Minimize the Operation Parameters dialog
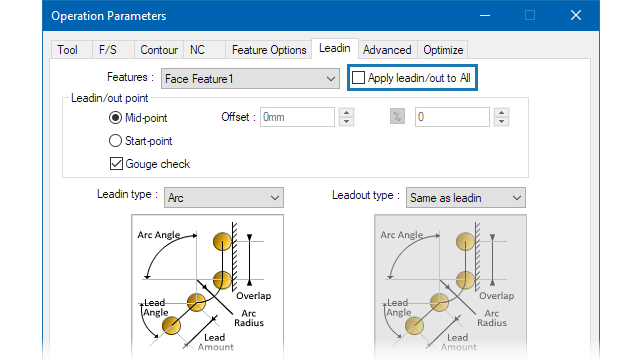This screenshot has width=640, height=360. coord(485,16)
